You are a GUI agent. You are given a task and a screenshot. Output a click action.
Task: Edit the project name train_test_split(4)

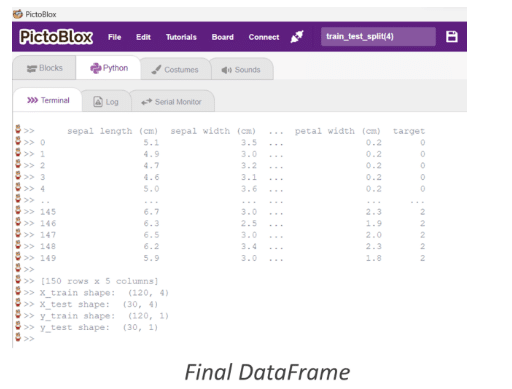(378, 36)
